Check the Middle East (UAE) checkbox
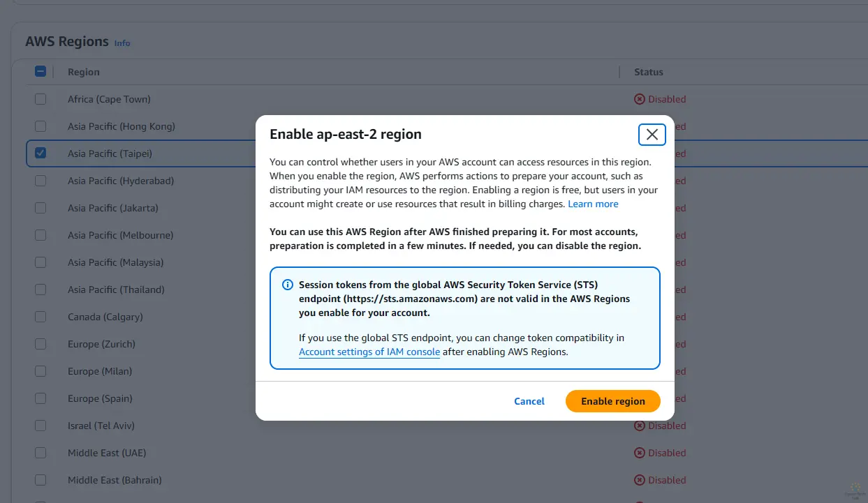Screen dimensions: 868x503 click(41, 453)
